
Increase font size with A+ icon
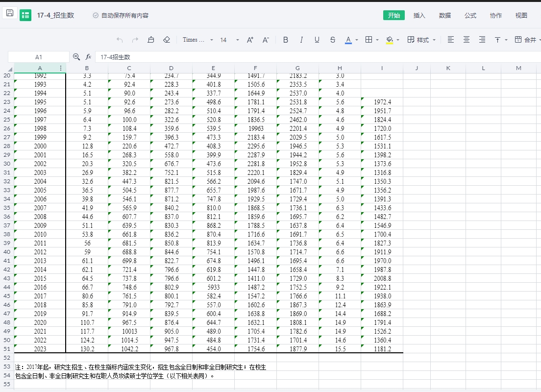click(x=250, y=40)
